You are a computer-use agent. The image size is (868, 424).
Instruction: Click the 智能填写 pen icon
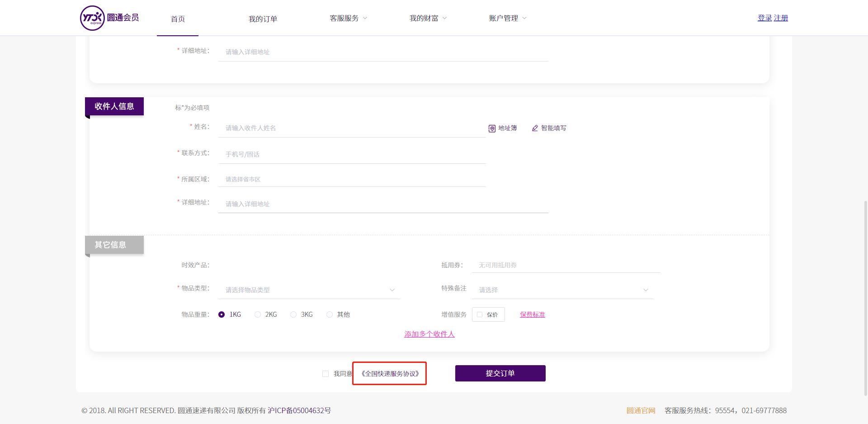[x=535, y=128]
